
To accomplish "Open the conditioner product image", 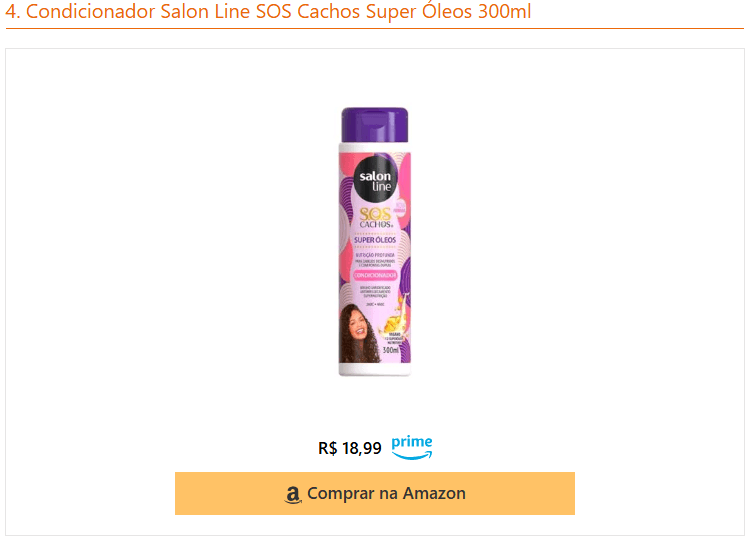I will [374, 242].
